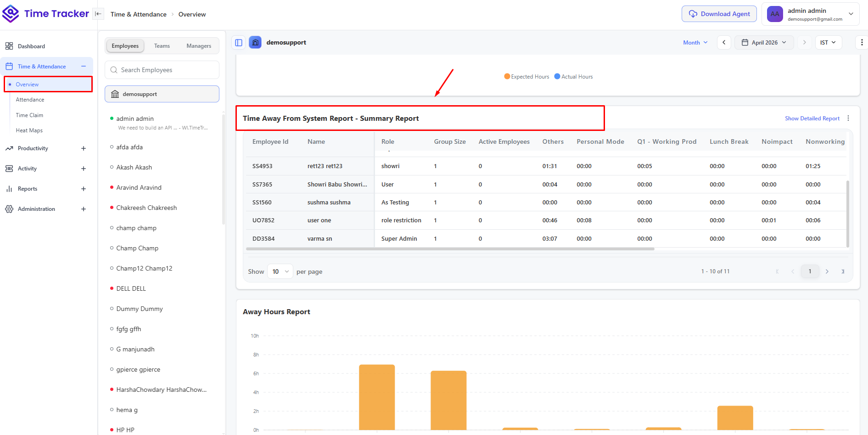This screenshot has height=435, width=868.
Task: Open Attendance submenu item
Action: [30, 100]
